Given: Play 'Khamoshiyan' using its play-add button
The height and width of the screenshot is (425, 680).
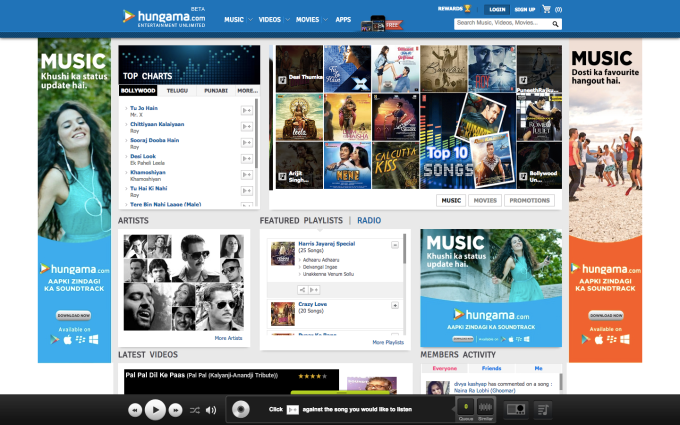Looking at the screenshot, I should pos(247,175).
